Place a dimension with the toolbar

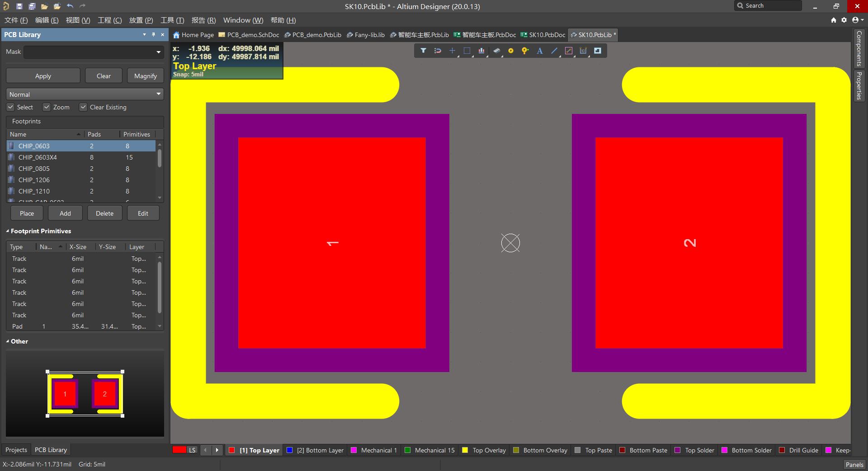click(x=583, y=51)
